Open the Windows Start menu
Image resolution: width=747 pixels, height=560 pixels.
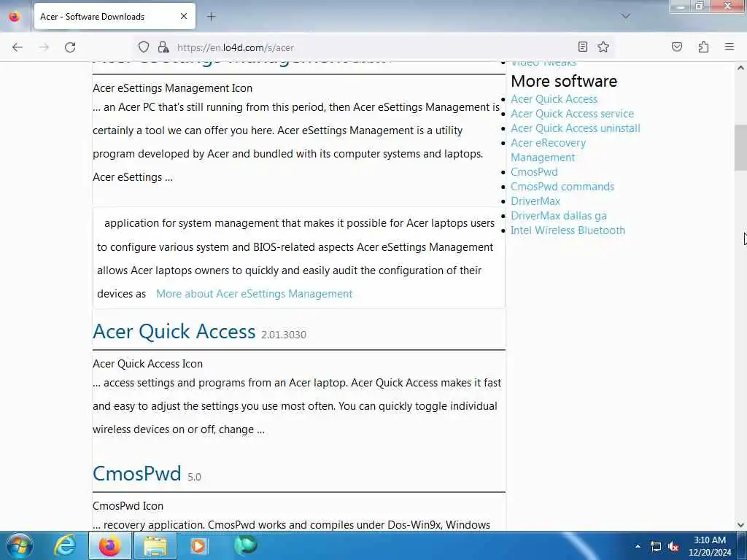18,545
